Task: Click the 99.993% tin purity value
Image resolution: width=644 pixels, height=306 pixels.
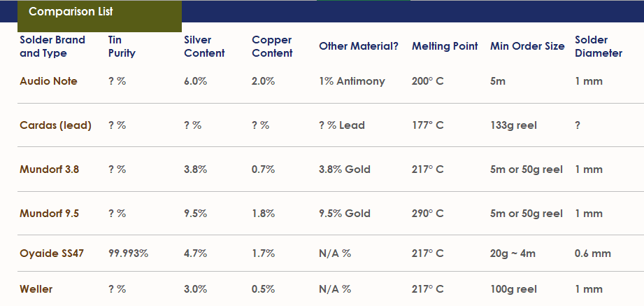Action: pyautogui.click(x=129, y=253)
